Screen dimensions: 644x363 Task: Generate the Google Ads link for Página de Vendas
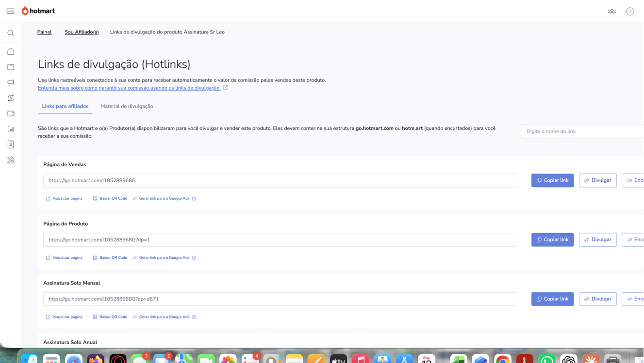(161, 198)
